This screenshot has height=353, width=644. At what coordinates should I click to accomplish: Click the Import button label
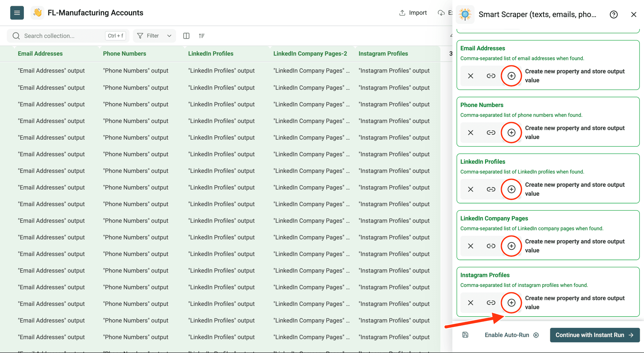418,13
